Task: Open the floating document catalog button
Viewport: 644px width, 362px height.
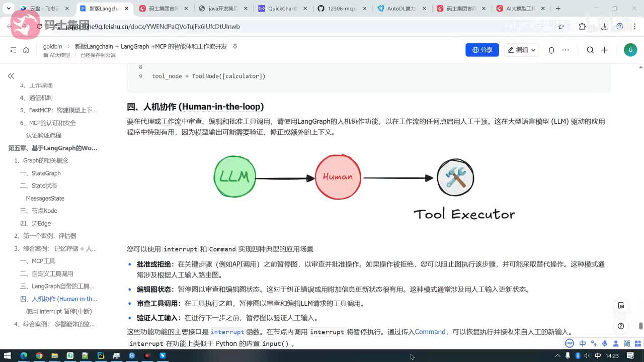Action: (621, 306)
